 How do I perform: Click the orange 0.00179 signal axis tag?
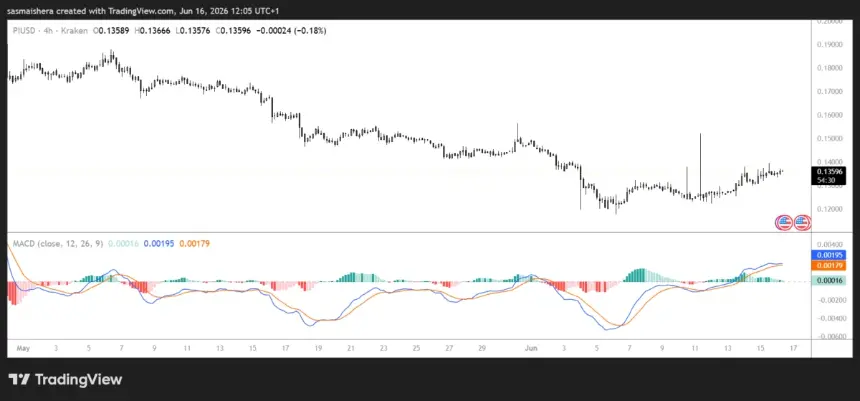pyautogui.click(x=830, y=265)
